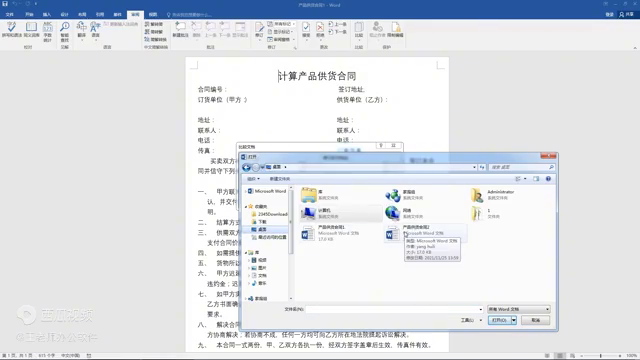Screen dimensions: 640x360
Task: Click the help icon in Open dialog toolbar
Action: point(548,179)
